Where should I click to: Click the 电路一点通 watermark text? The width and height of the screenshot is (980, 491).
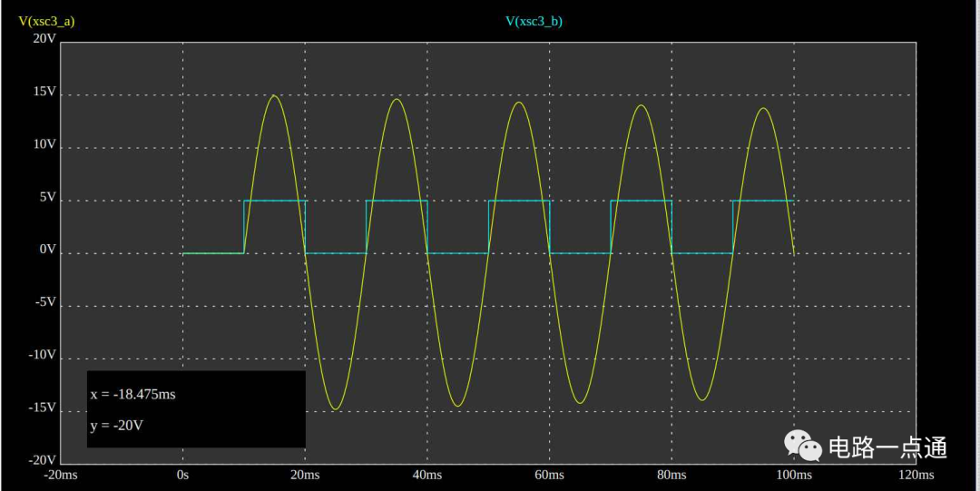(888, 447)
